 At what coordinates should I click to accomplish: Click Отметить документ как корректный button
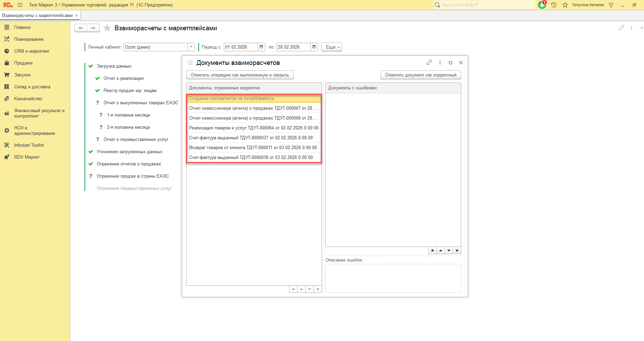click(x=421, y=75)
